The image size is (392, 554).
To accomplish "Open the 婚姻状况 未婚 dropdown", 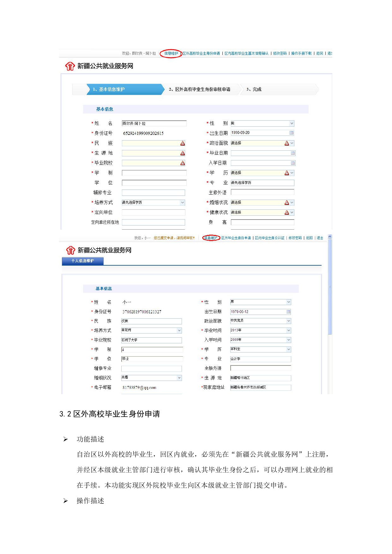I will pyautogui.click(x=179, y=378).
